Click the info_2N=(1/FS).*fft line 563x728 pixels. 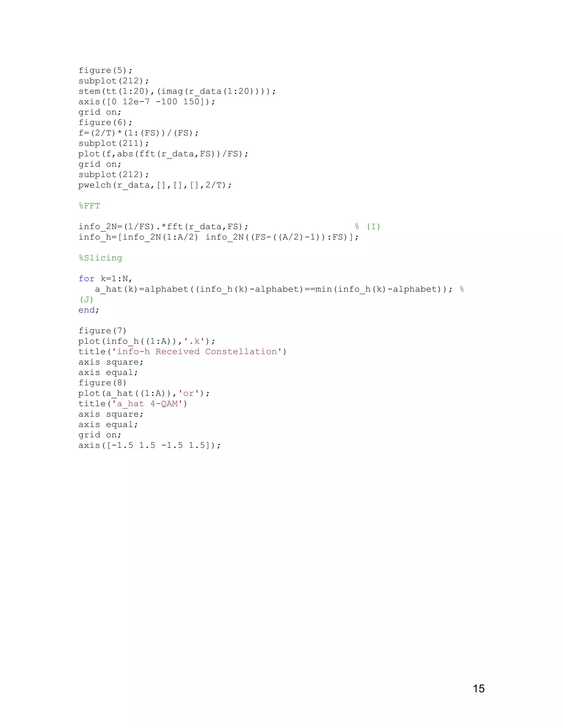(x=164, y=227)
